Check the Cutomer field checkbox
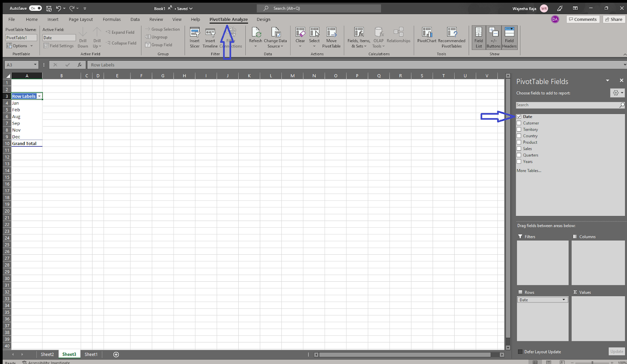627x364 pixels. pyautogui.click(x=519, y=123)
